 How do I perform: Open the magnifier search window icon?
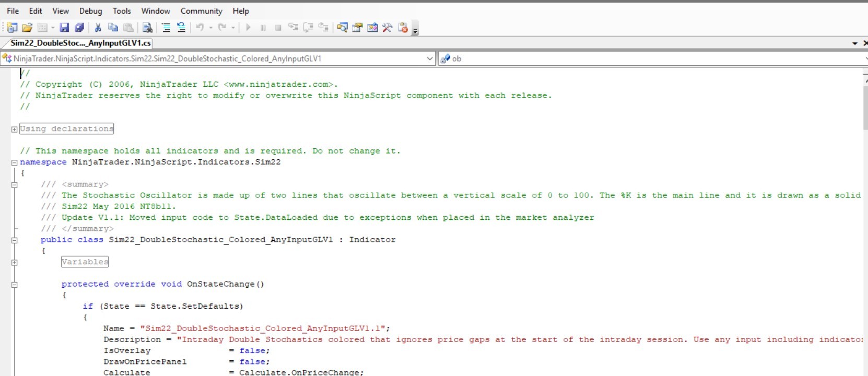(x=342, y=28)
